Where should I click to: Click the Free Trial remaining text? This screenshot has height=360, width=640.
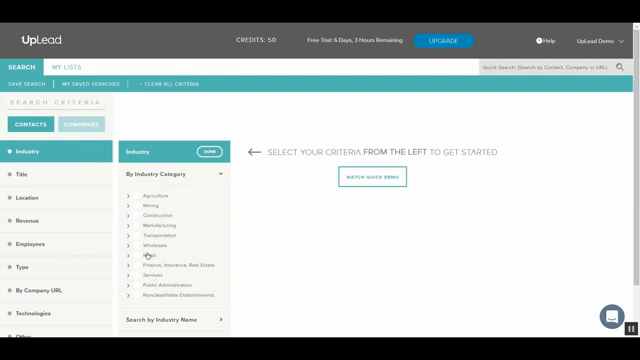click(355, 40)
